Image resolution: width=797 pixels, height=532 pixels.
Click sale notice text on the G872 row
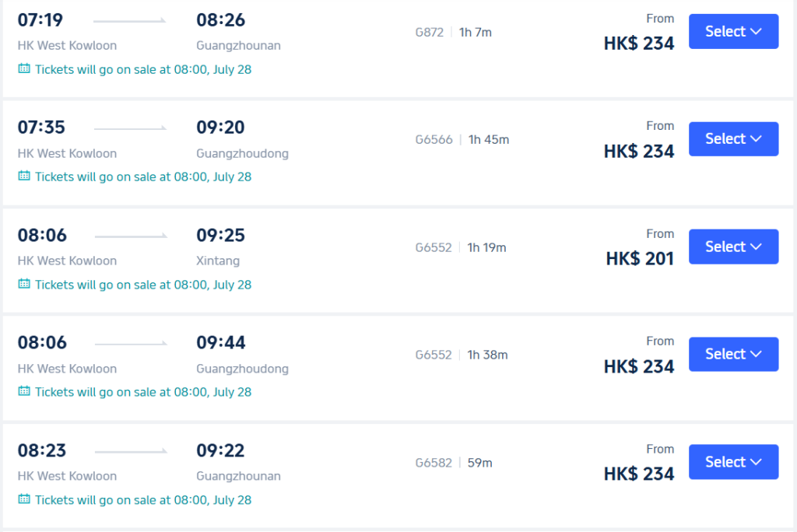[x=143, y=69]
